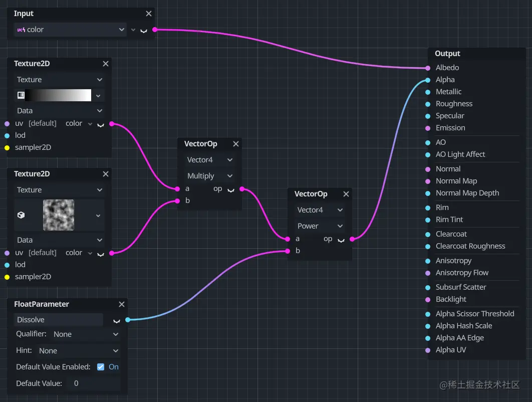
Task: Click the Output Metallic port
Action: [x=428, y=92]
